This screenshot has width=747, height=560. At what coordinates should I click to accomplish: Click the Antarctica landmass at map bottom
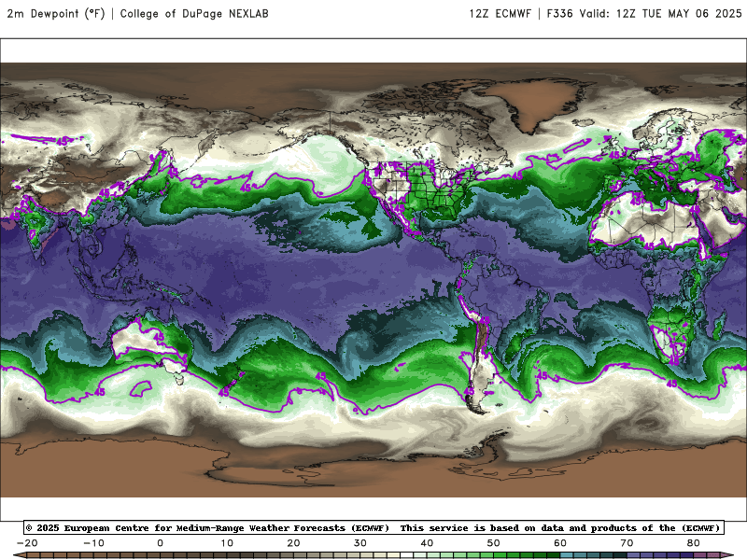[x=373, y=469]
